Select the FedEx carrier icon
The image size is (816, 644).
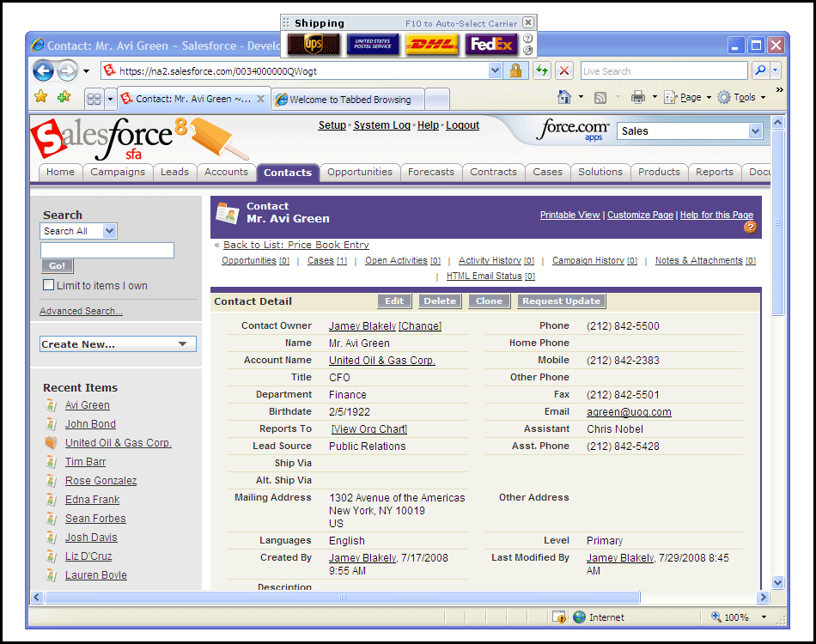[491, 44]
